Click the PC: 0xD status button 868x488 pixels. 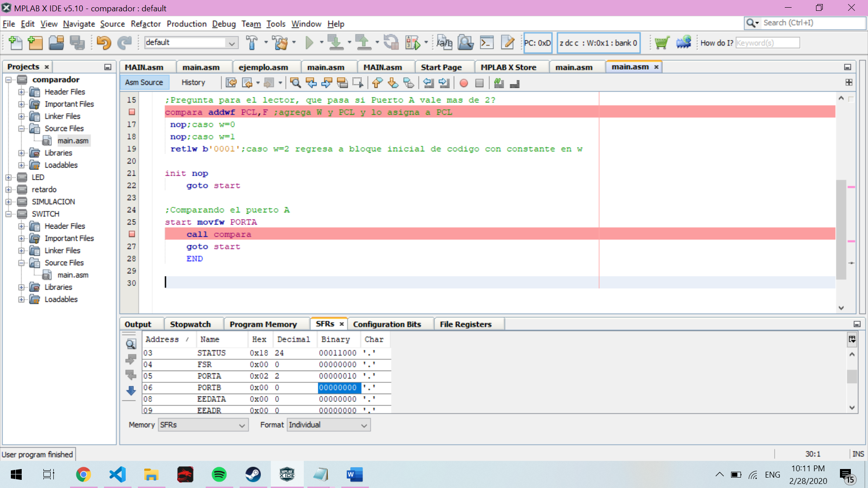click(x=538, y=43)
